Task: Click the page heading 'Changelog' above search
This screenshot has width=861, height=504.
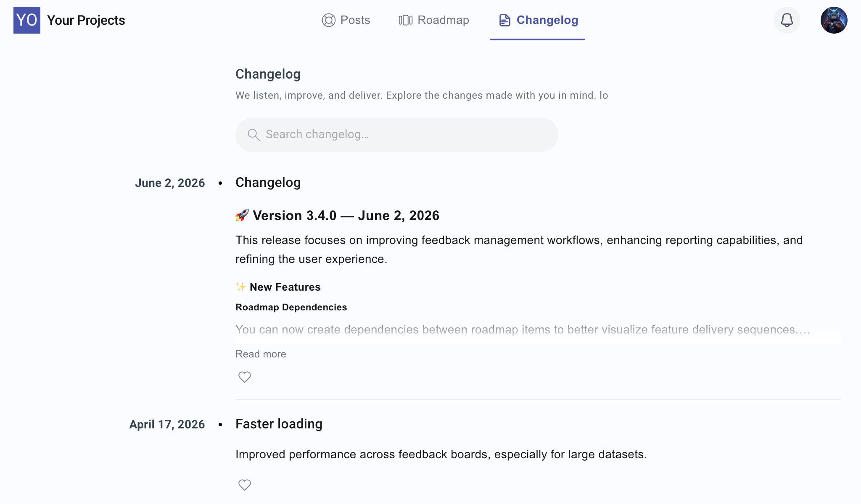Action: coord(268,74)
